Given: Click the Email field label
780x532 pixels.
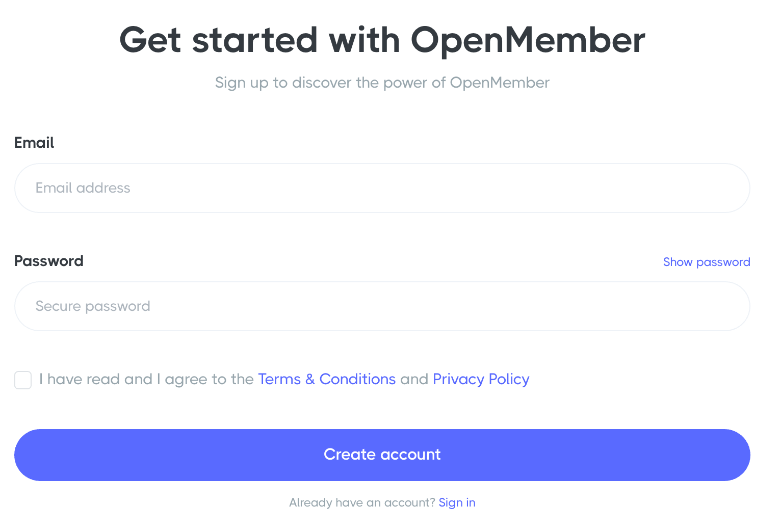Looking at the screenshot, I should click(x=34, y=143).
